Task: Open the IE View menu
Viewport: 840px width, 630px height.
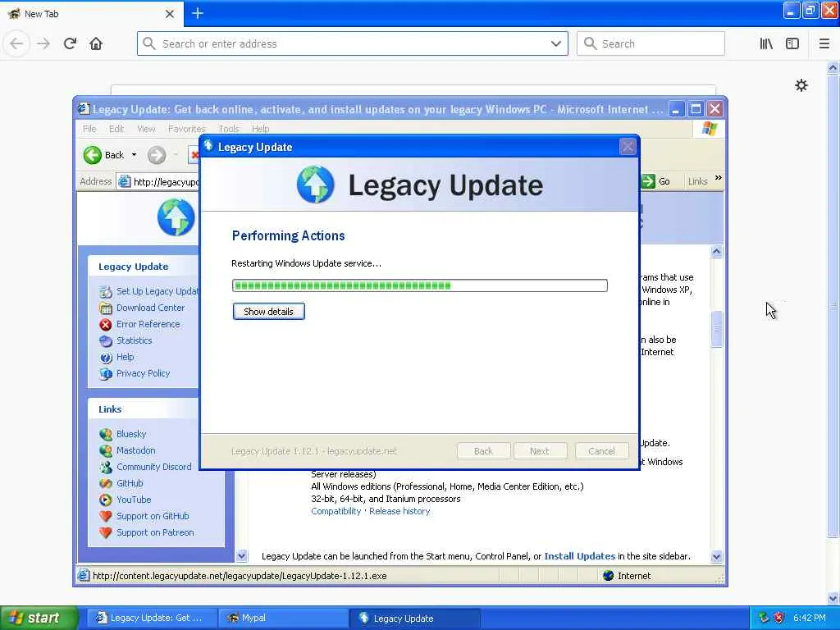Action: (x=146, y=129)
